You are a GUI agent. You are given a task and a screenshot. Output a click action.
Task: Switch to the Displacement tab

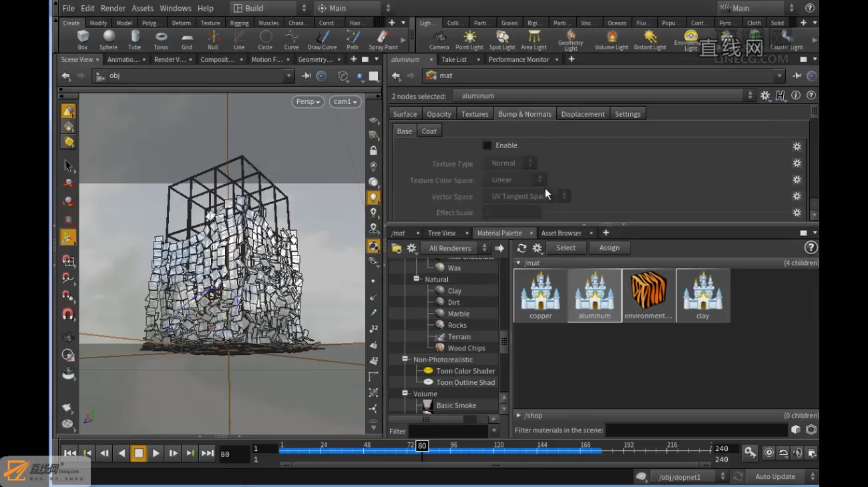tap(583, 114)
